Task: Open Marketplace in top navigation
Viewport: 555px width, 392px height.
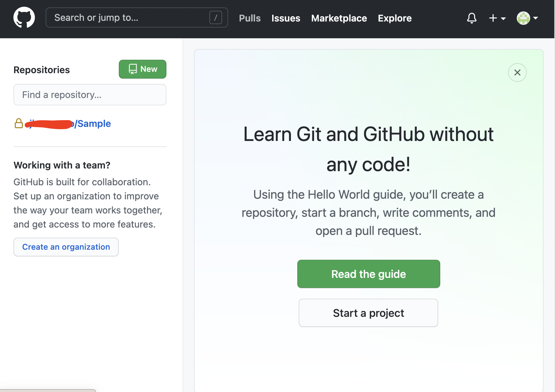Action: [339, 18]
